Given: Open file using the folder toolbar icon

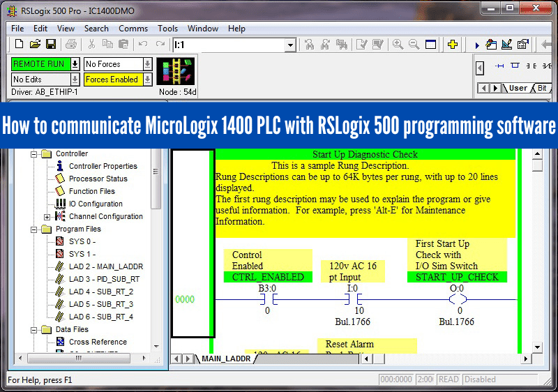Looking at the screenshot, I should [35, 45].
